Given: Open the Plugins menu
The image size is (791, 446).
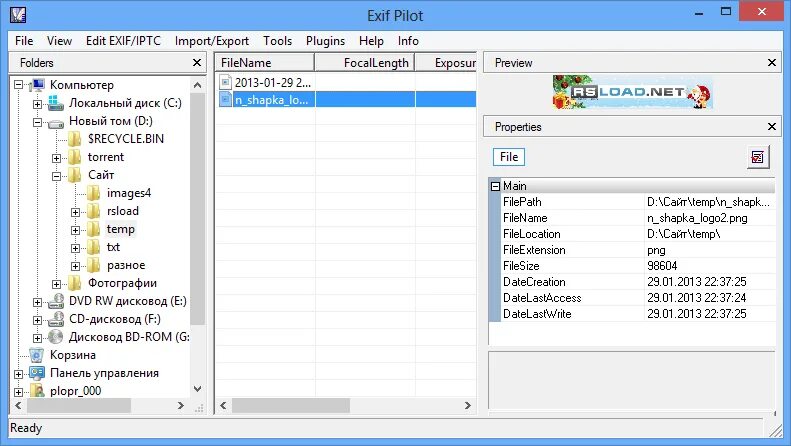Looking at the screenshot, I should coord(325,41).
